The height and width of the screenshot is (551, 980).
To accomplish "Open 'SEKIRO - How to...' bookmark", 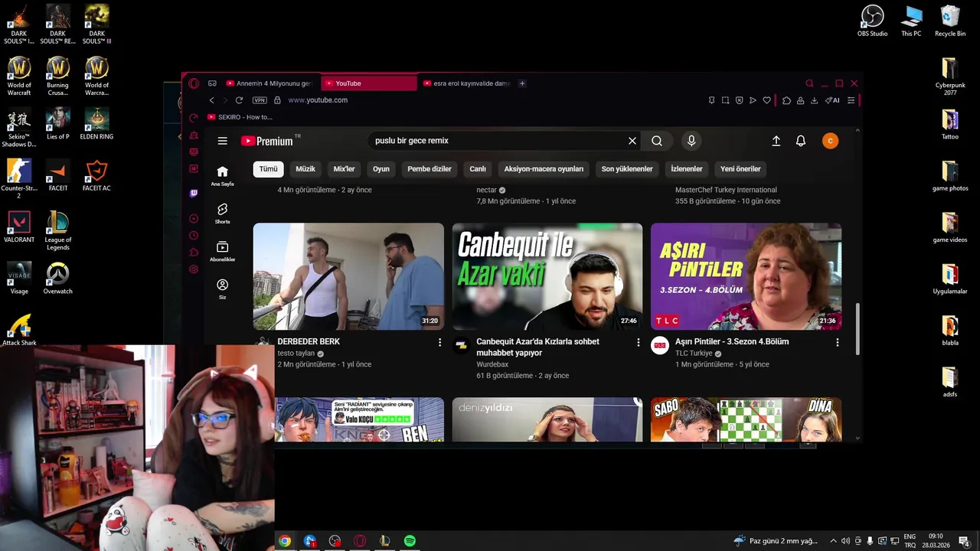I will click(x=240, y=117).
